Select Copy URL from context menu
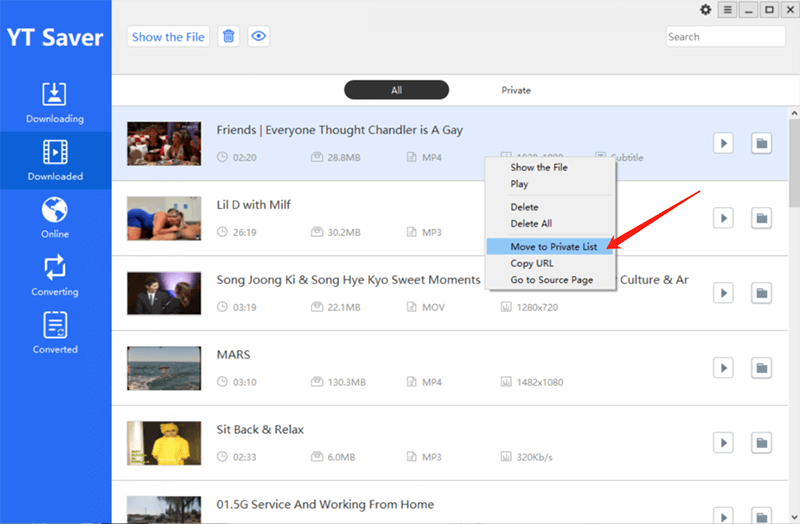Viewport: 800px width, 524px height. click(533, 263)
